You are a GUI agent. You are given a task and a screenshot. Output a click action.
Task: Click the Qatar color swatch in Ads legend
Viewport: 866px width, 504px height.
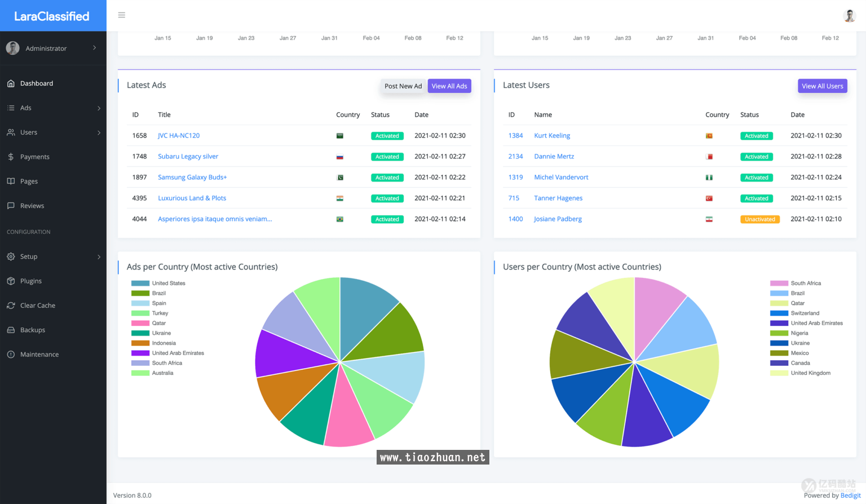pos(140,324)
